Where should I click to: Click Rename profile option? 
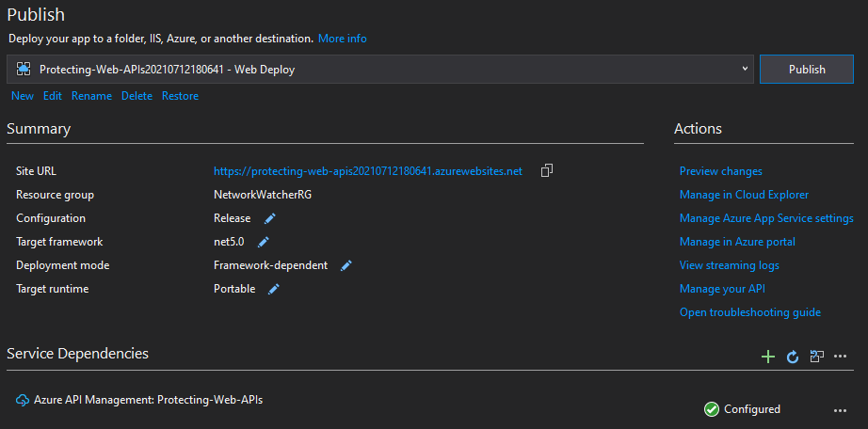(x=91, y=96)
